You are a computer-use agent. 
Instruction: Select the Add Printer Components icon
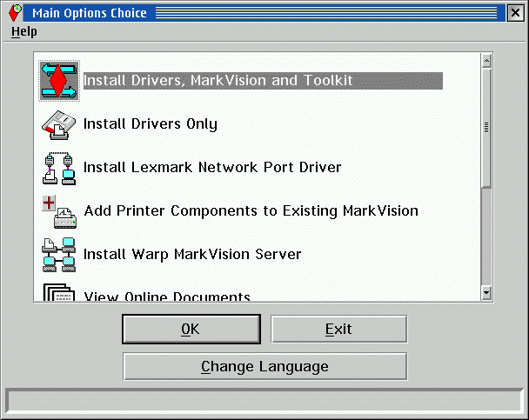[x=59, y=211]
